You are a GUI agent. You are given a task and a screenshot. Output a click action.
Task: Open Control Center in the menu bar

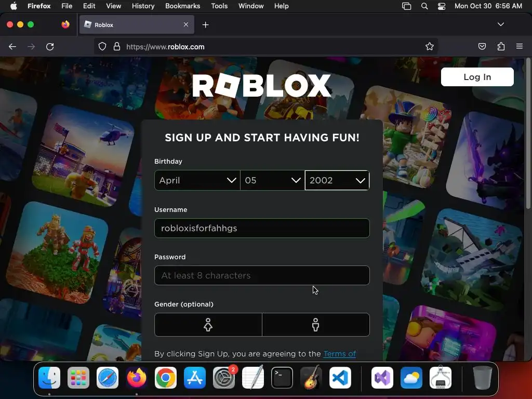point(442,6)
